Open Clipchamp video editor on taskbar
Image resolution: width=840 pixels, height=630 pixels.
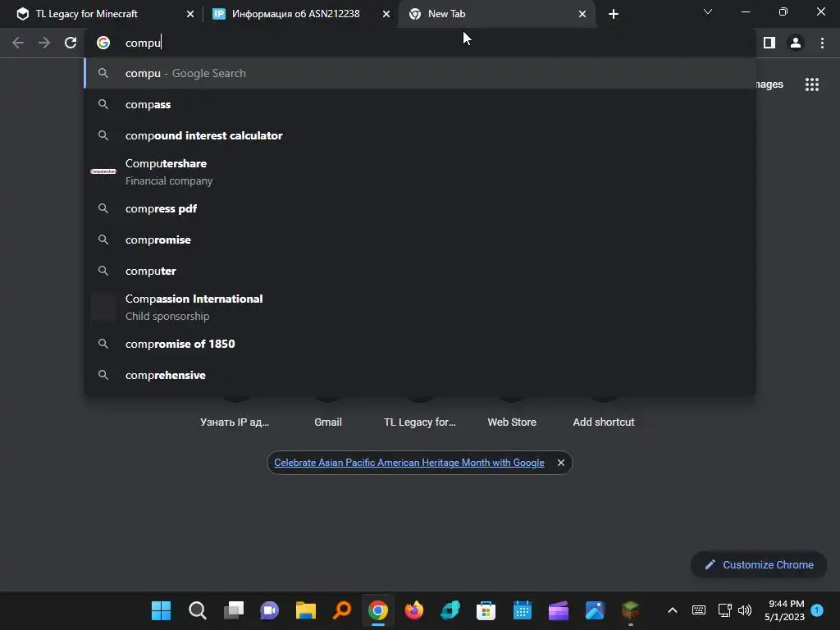point(558,610)
